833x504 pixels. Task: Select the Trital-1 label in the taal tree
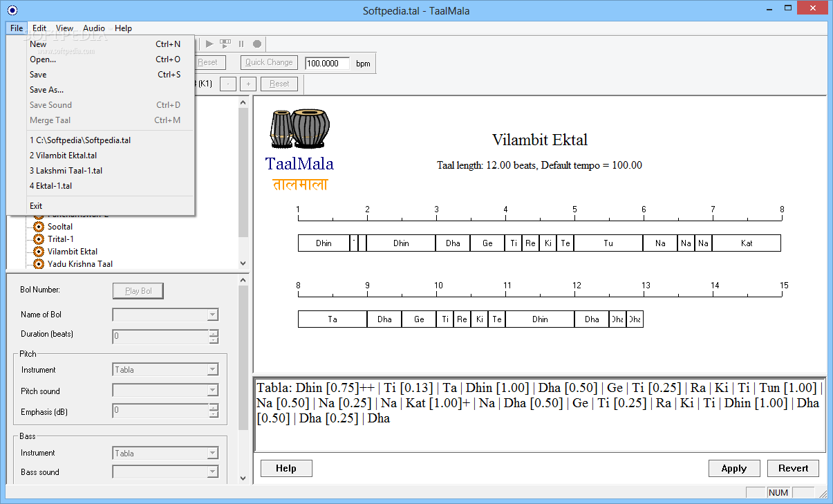(x=61, y=239)
